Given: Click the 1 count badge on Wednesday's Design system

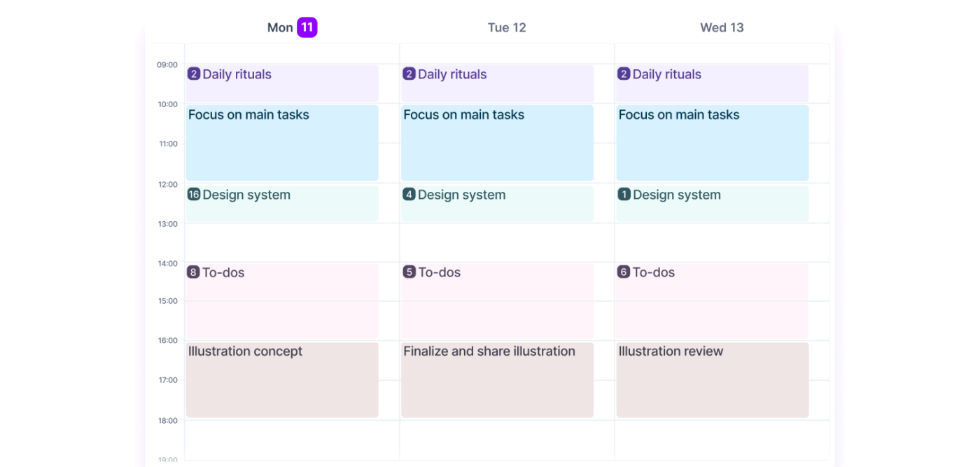Looking at the screenshot, I should click(x=624, y=195).
